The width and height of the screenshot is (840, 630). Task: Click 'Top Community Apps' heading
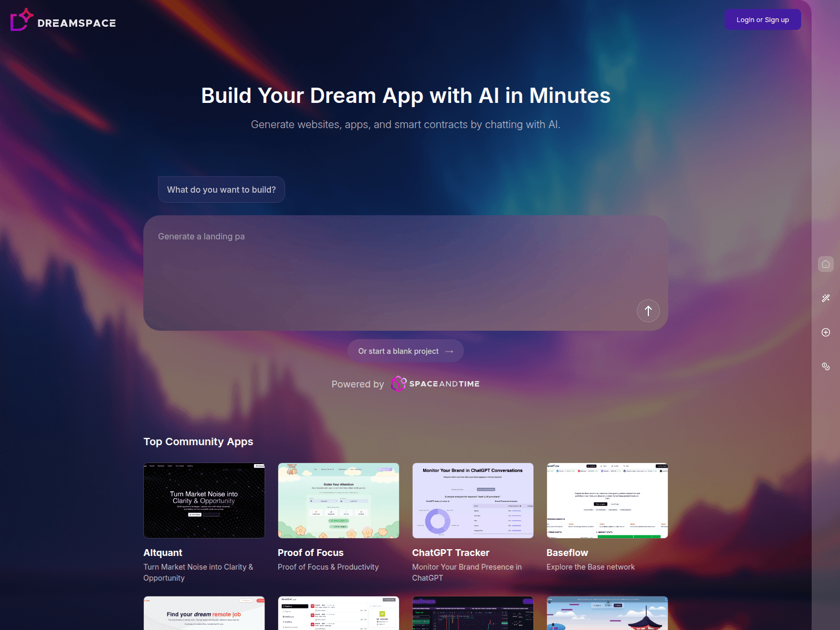pyautogui.click(x=198, y=442)
